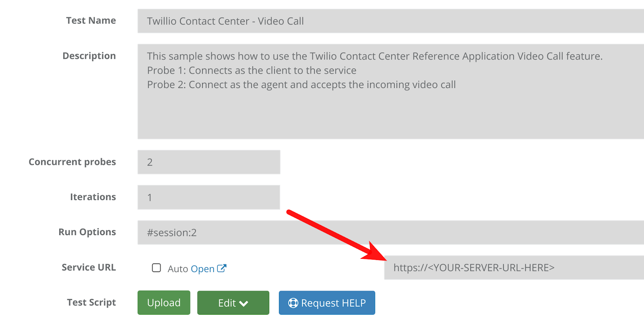Click the Service URL label
The height and width of the screenshot is (328, 644).
88,267
